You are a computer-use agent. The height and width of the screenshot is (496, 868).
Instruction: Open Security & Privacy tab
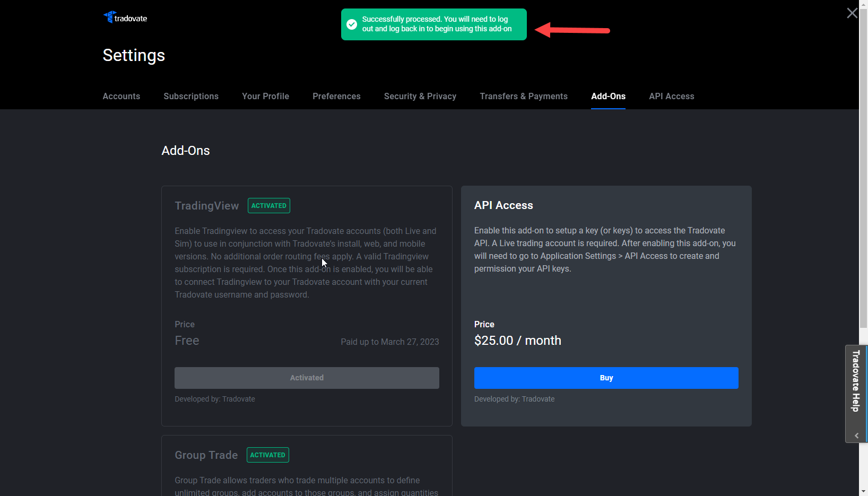(420, 96)
